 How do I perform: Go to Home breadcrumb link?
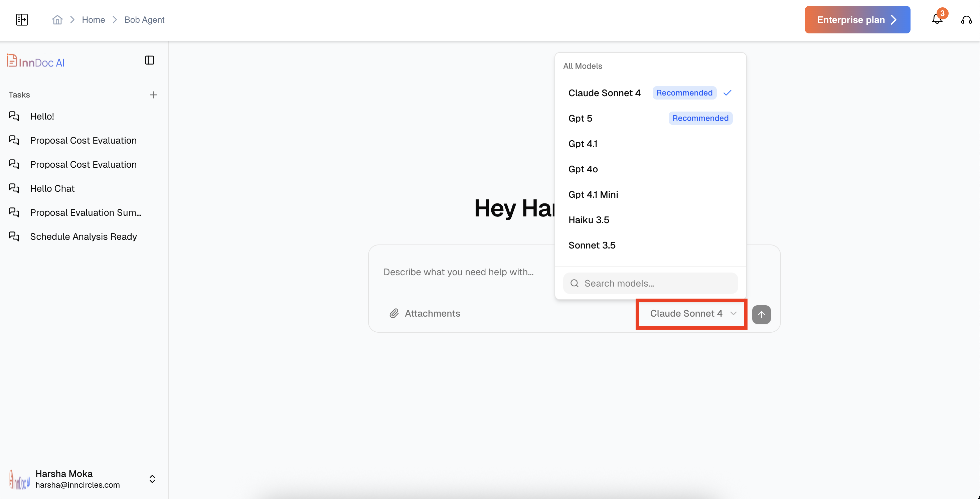coord(93,20)
